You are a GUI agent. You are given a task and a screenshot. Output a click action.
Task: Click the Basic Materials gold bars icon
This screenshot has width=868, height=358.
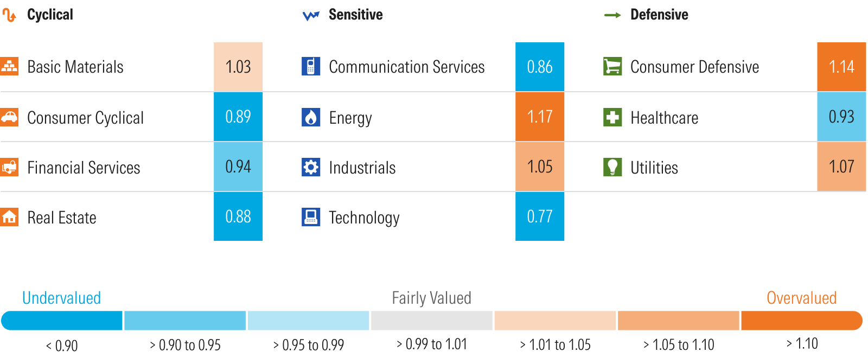[x=9, y=66]
